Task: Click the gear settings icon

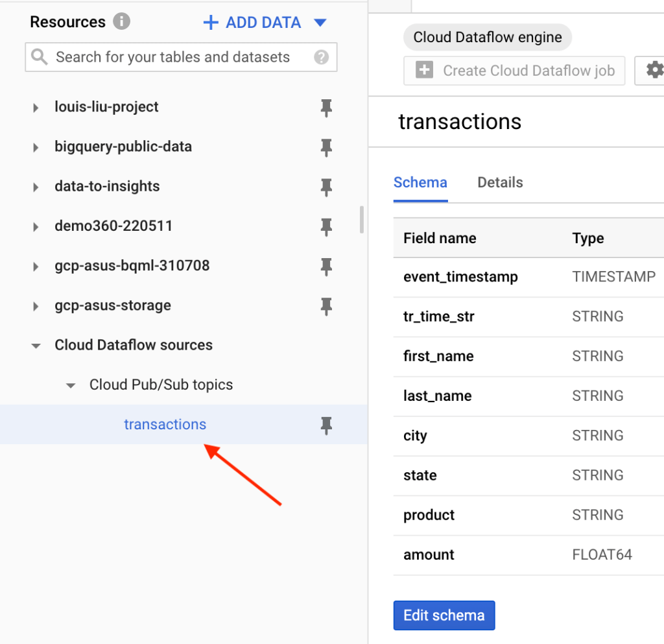Action: [x=654, y=70]
